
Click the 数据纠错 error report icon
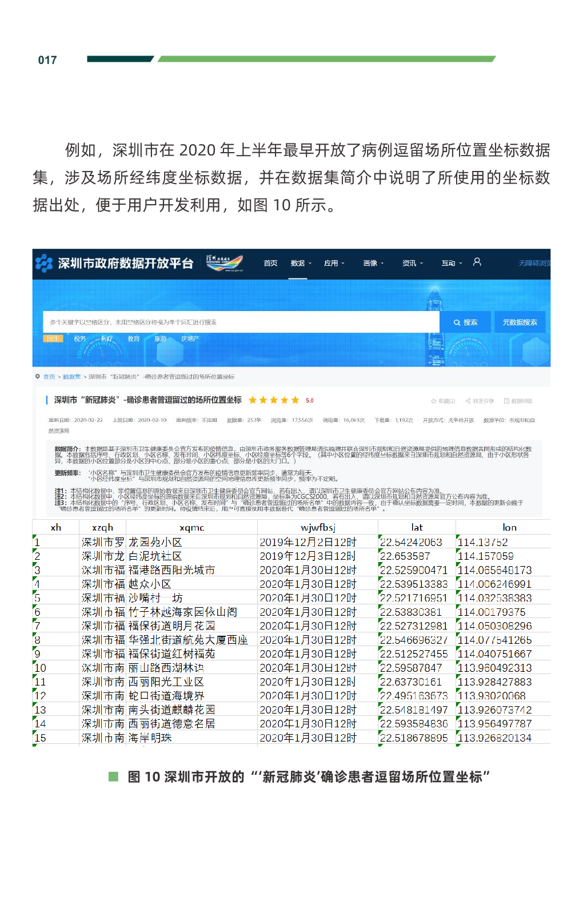click(506, 401)
